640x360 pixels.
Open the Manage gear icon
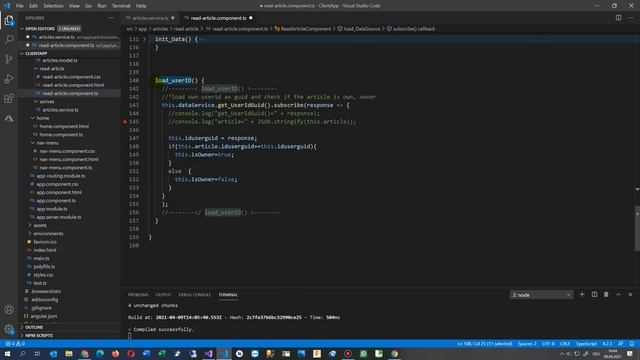click(x=9, y=329)
